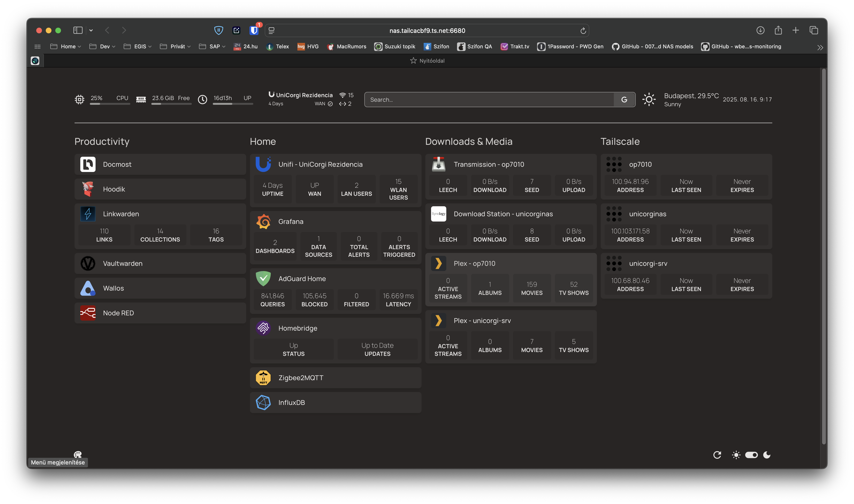Switch to light mode via sun icon
This screenshot has width=854, height=504.
click(736, 455)
